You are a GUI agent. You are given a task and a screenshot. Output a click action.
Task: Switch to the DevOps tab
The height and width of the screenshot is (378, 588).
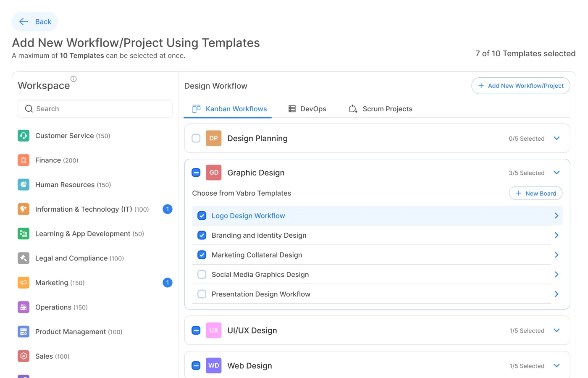307,109
